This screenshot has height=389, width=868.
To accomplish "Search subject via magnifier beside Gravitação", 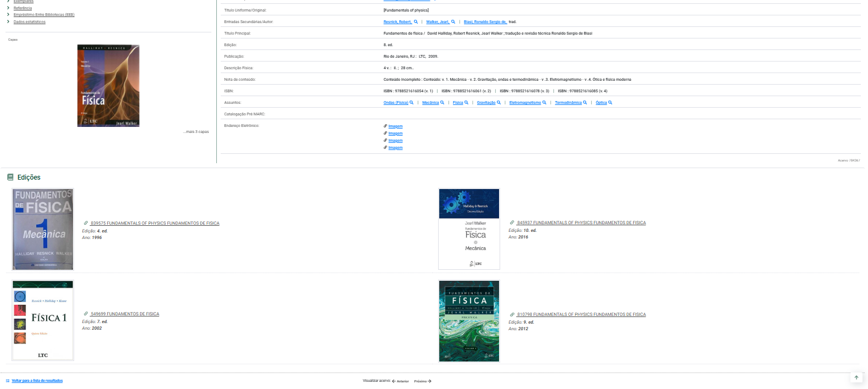I will tap(499, 103).
